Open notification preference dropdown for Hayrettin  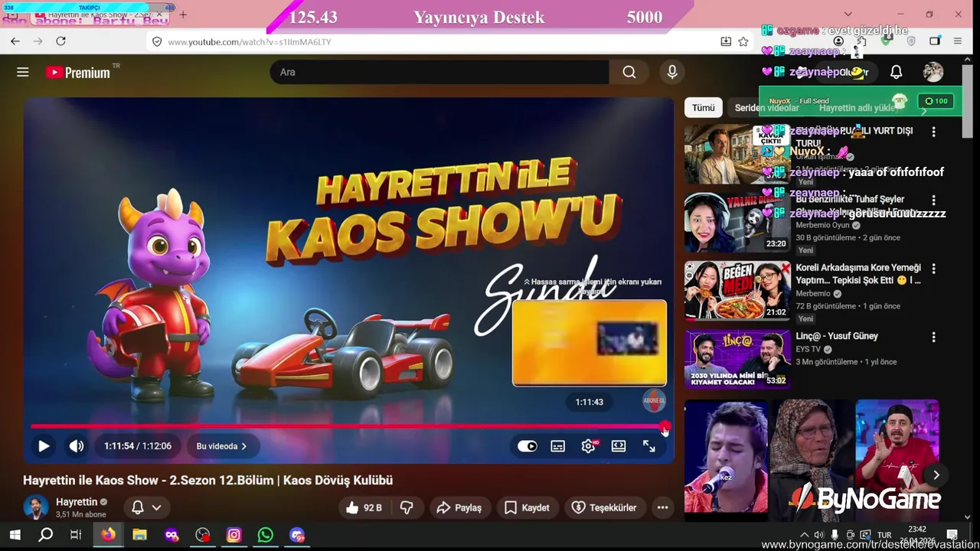(x=146, y=507)
